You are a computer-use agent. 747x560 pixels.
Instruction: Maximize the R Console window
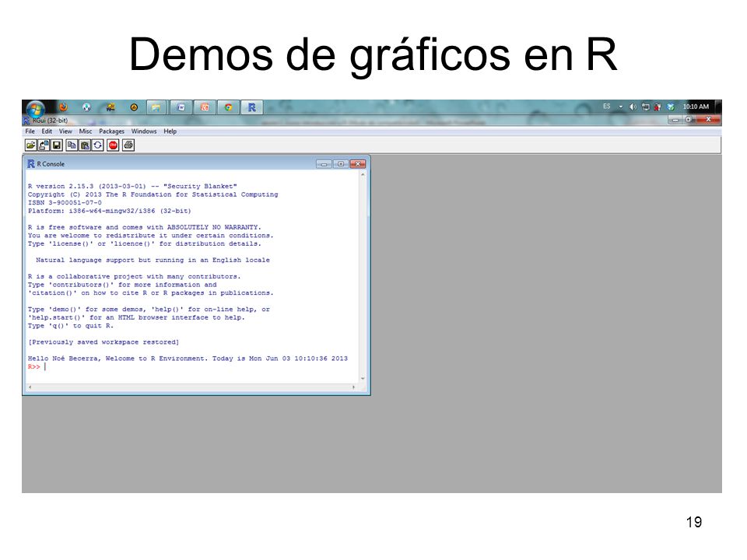(341, 164)
